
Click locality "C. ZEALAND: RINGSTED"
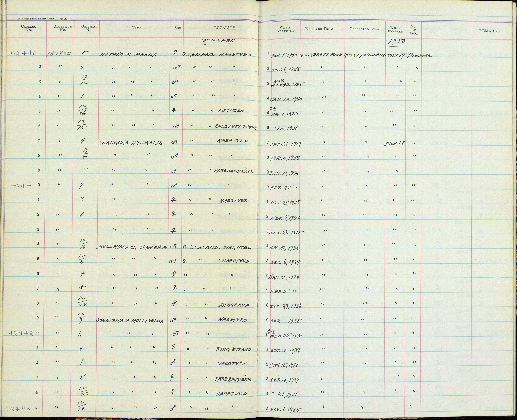click(x=217, y=247)
